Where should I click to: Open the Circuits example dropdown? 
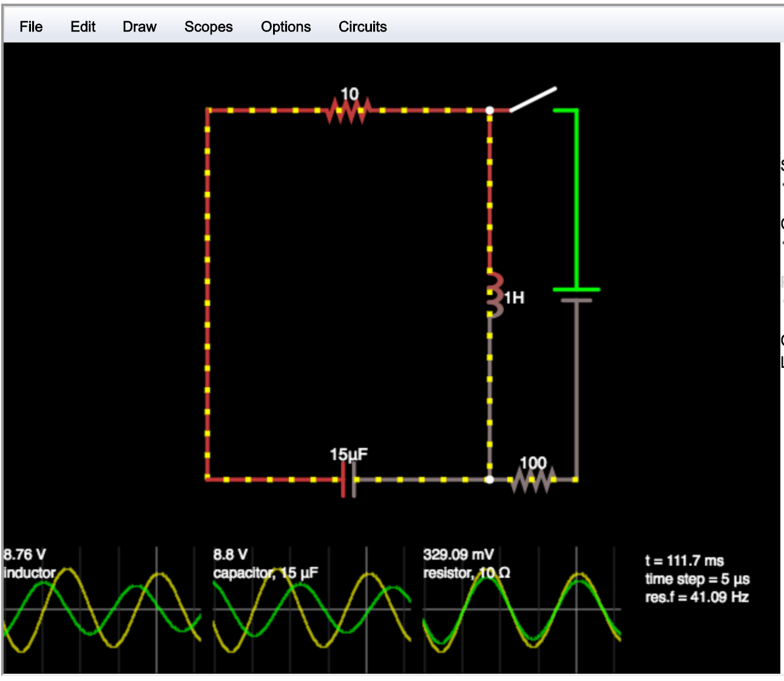(x=362, y=27)
